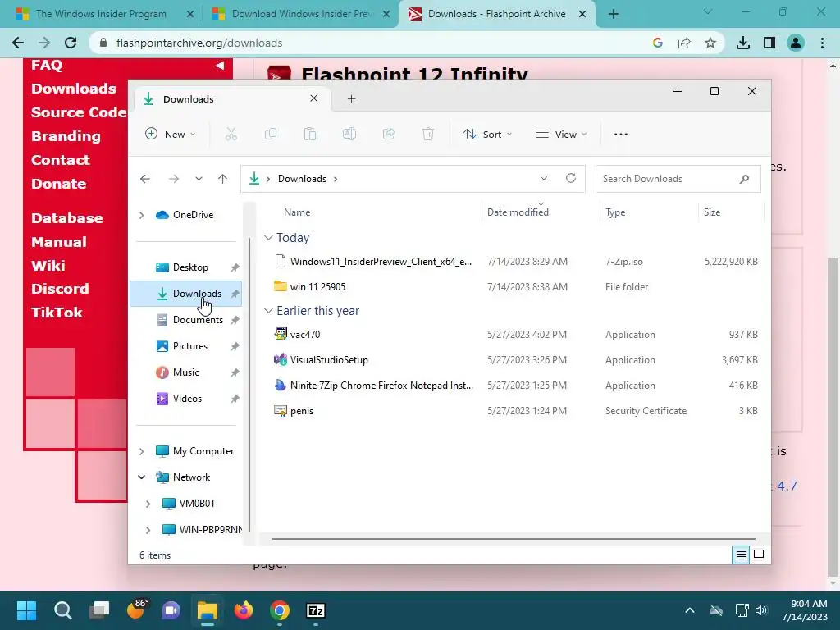Go up one folder level
The width and height of the screenshot is (840, 630).
point(223,179)
